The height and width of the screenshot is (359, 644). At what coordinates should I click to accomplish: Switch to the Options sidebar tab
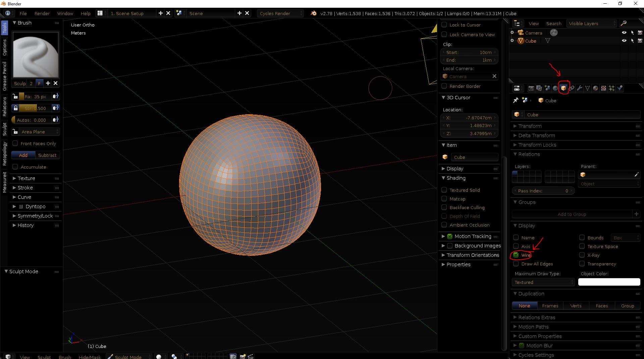[x=4, y=47]
